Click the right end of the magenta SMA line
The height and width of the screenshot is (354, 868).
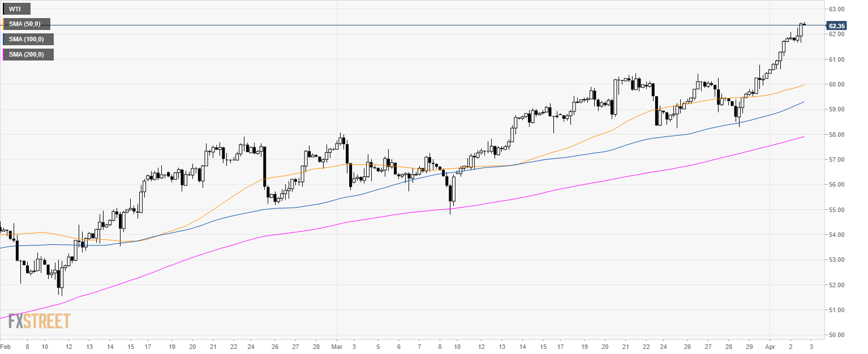[804, 136]
